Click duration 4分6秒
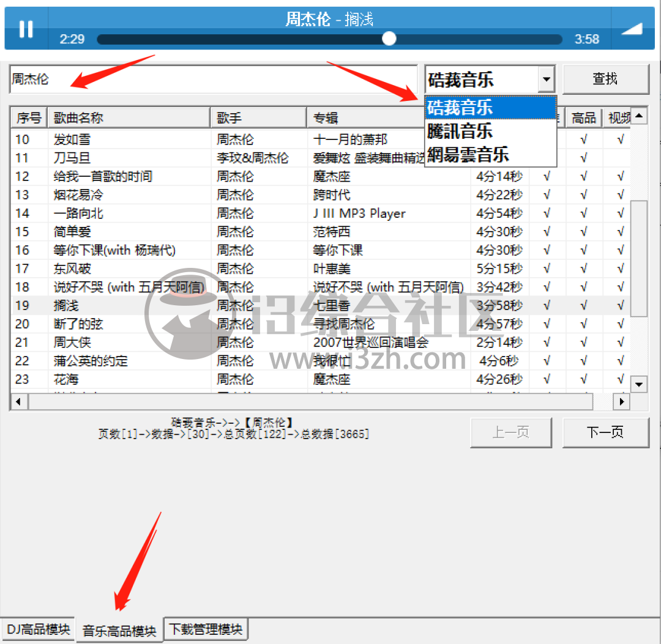 pyautogui.click(x=499, y=361)
